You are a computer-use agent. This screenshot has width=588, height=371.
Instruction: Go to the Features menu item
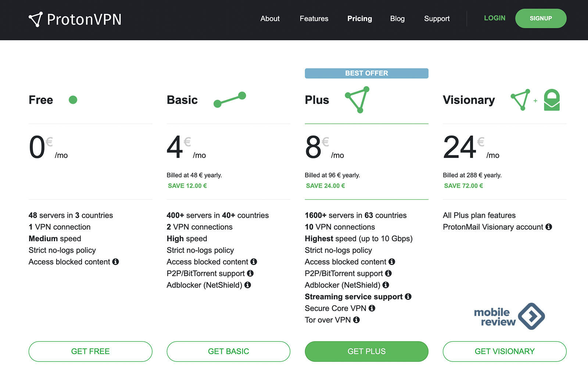tap(314, 19)
